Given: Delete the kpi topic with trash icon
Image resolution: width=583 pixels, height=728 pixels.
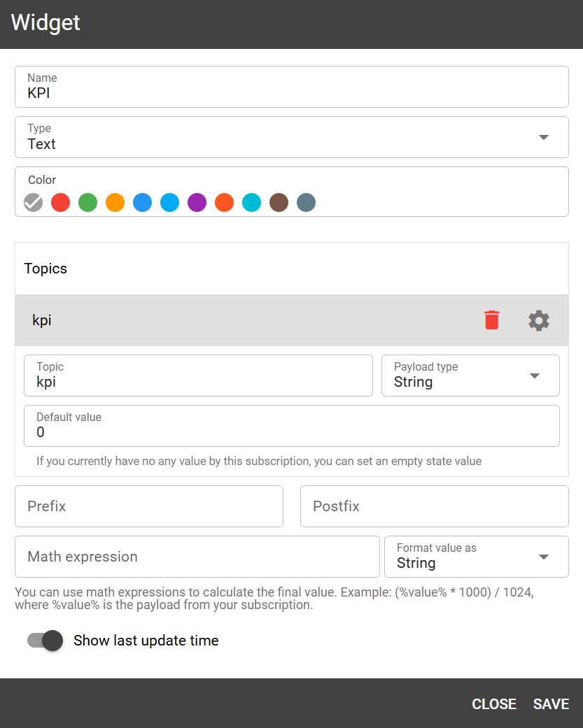Looking at the screenshot, I should click(x=491, y=320).
